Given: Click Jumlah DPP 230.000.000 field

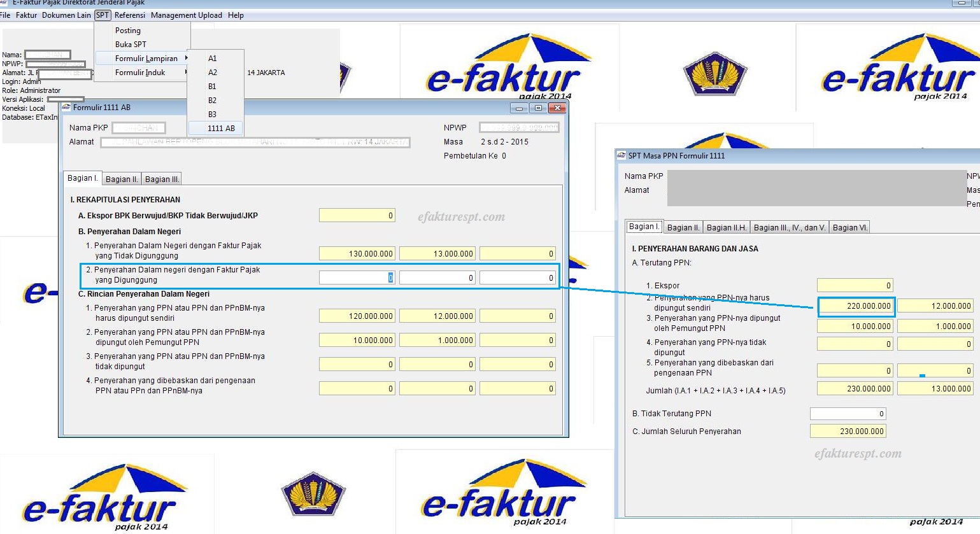Looking at the screenshot, I should tap(855, 389).
